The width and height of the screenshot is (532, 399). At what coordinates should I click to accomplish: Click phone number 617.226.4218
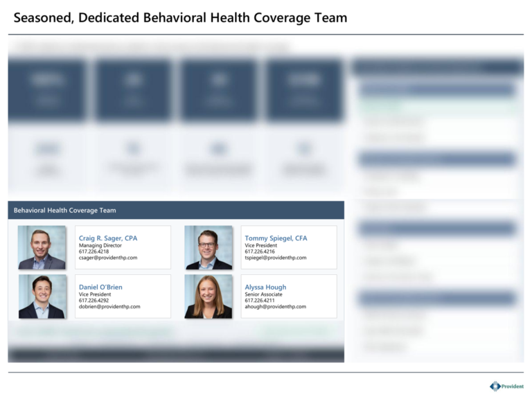pos(94,251)
